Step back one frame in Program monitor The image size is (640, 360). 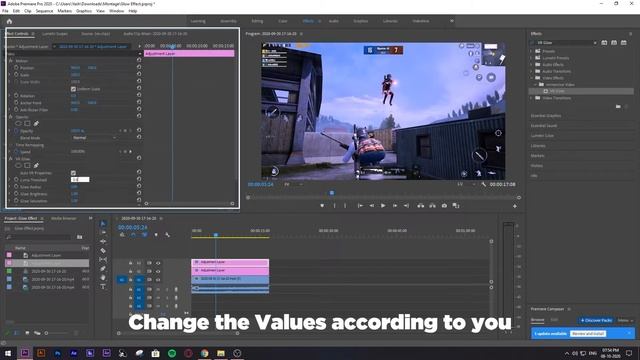pos(371,206)
